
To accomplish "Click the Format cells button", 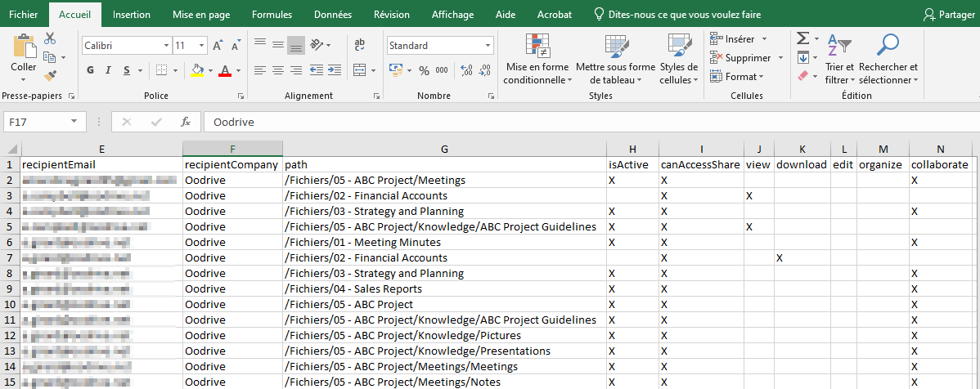I will tap(738, 76).
